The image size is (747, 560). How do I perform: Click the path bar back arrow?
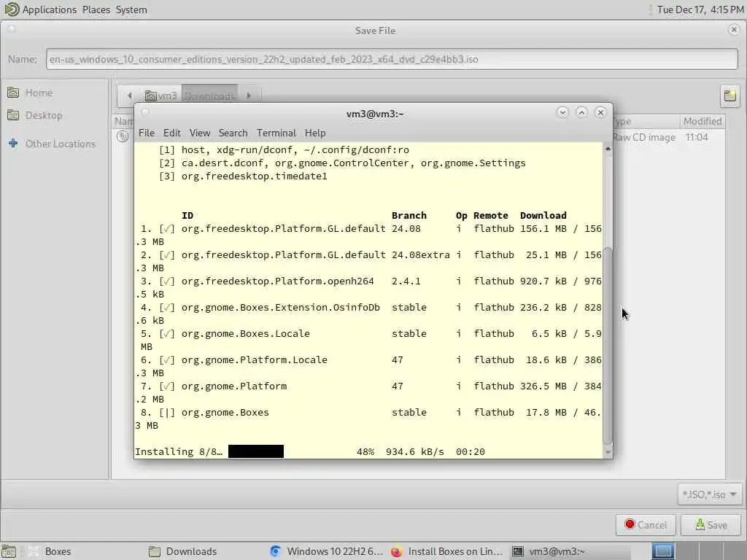pos(130,96)
